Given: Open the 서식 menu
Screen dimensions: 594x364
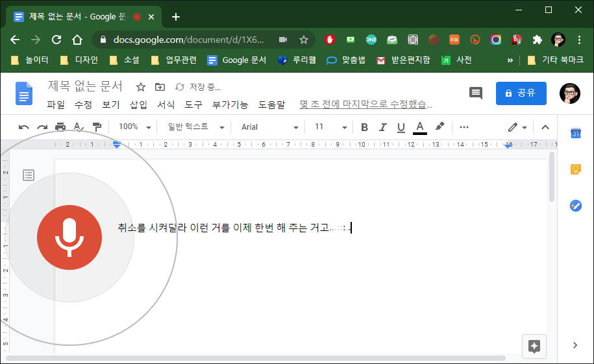Looking at the screenshot, I should click(166, 104).
